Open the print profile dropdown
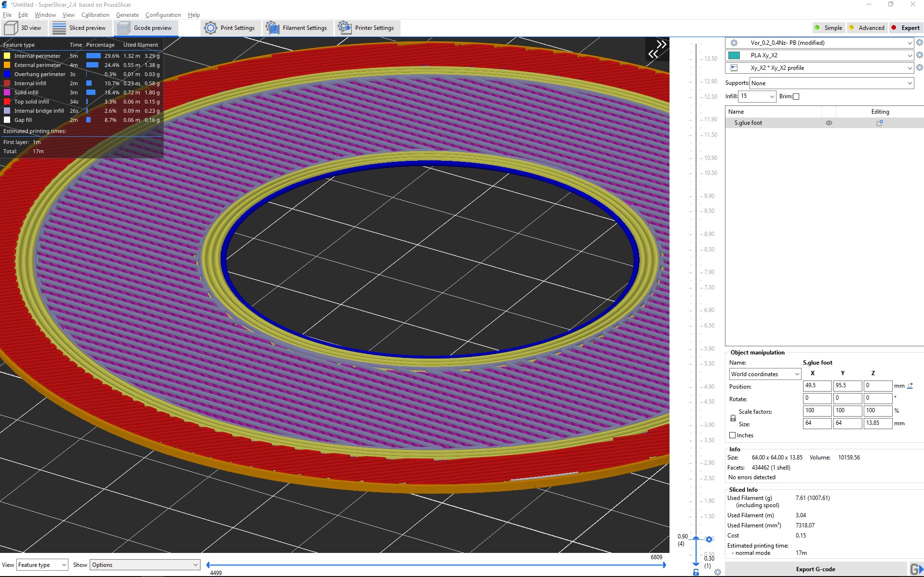This screenshot has width=924, height=577. click(x=819, y=43)
